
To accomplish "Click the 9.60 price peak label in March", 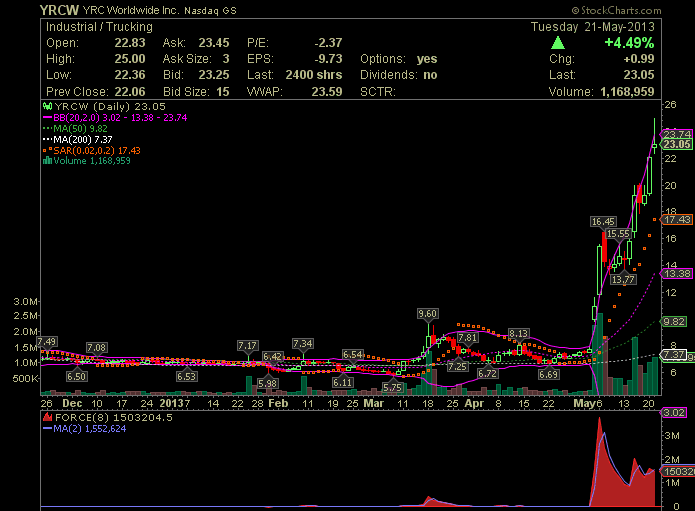I will [x=427, y=313].
